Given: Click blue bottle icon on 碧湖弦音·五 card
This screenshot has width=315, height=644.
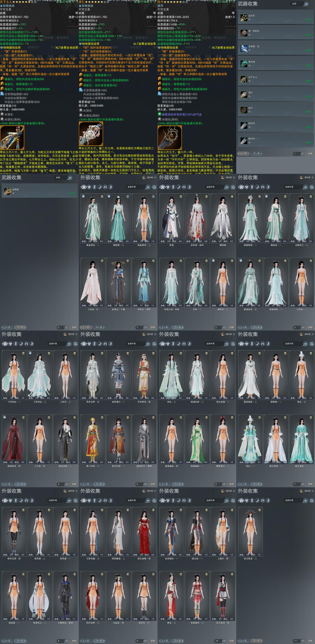Looking at the screenshot, I should [x=241, y=260].
